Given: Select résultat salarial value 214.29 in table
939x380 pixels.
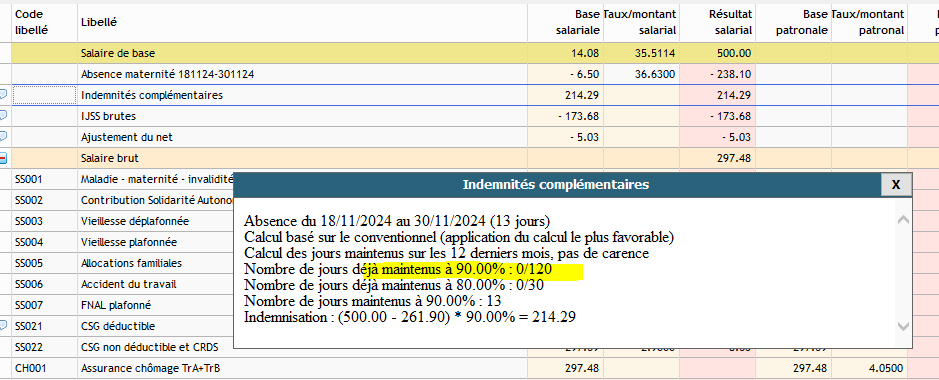Looking at the screenshot, I should [734, 95].
